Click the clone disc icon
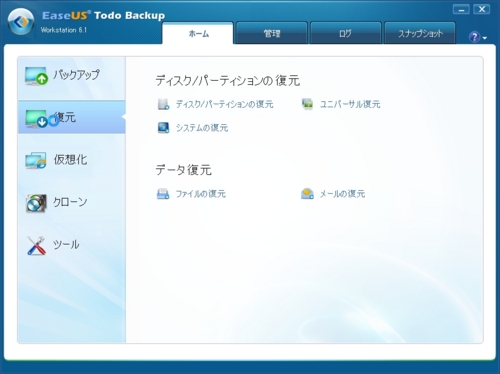 (x=36, y=203)
